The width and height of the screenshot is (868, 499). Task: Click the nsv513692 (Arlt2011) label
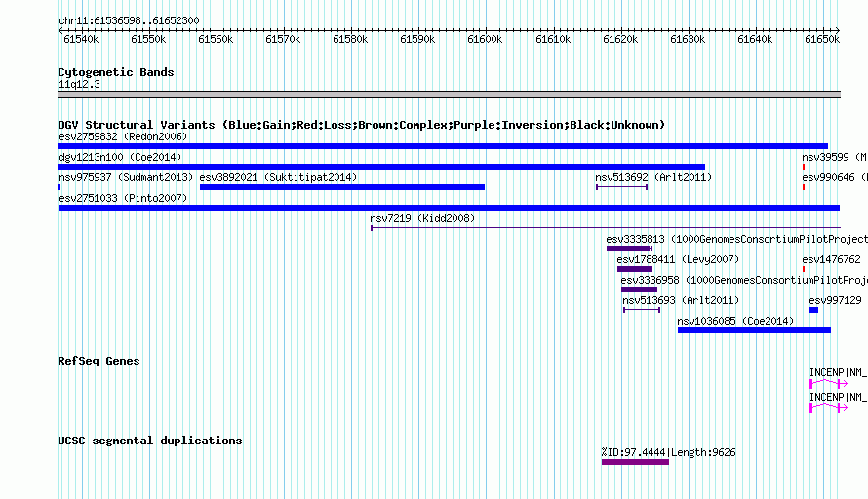click(653, 177)
